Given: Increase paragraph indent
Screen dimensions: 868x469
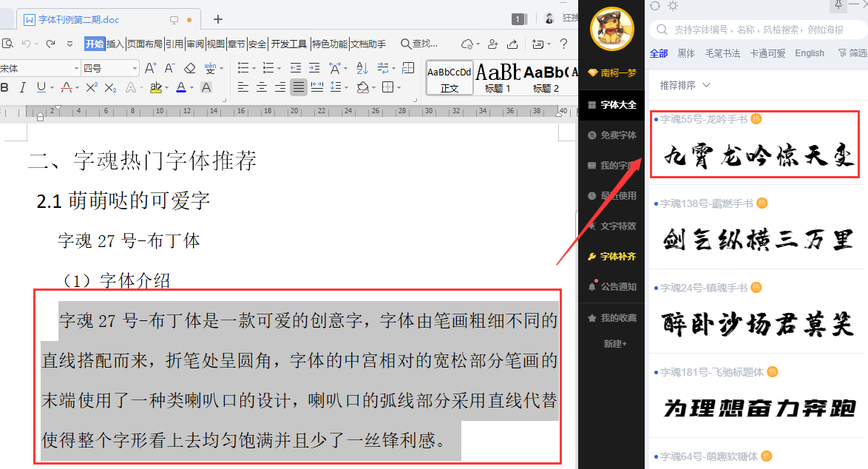Looking at the screenshot, I should click(314, 68).
